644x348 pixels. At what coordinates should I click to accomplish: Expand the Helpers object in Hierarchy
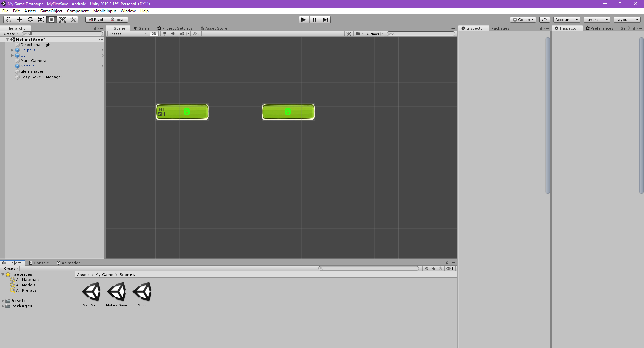(12, 50)
